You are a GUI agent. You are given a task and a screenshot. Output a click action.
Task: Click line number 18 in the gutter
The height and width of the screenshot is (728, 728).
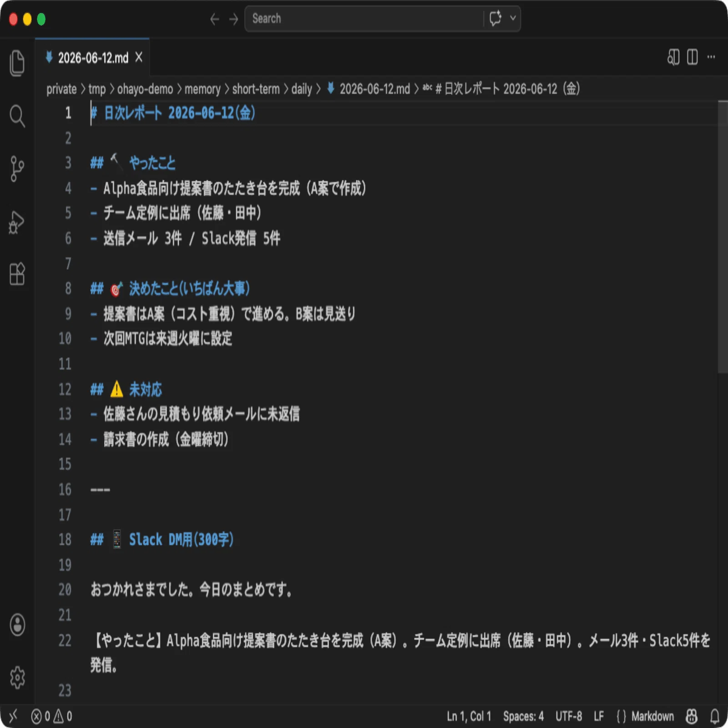pos(65,540)
